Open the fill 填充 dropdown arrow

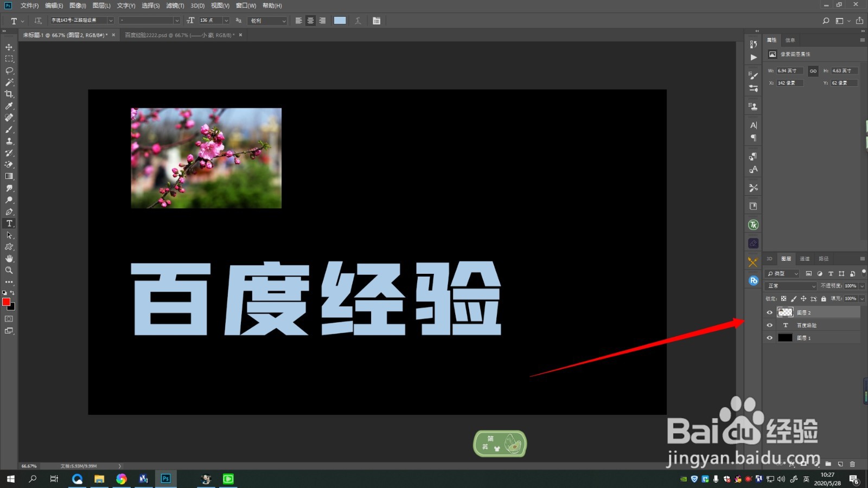(x=862, y=299)
